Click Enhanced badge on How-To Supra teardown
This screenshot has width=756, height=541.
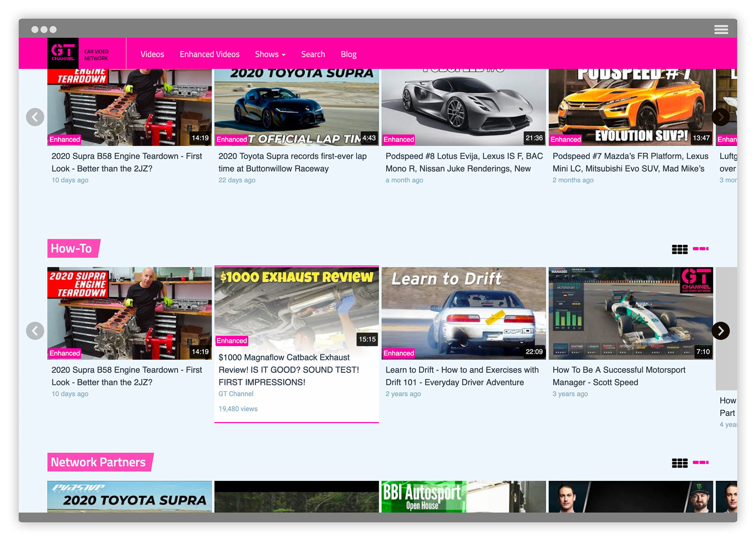click(x=65, y=353)
